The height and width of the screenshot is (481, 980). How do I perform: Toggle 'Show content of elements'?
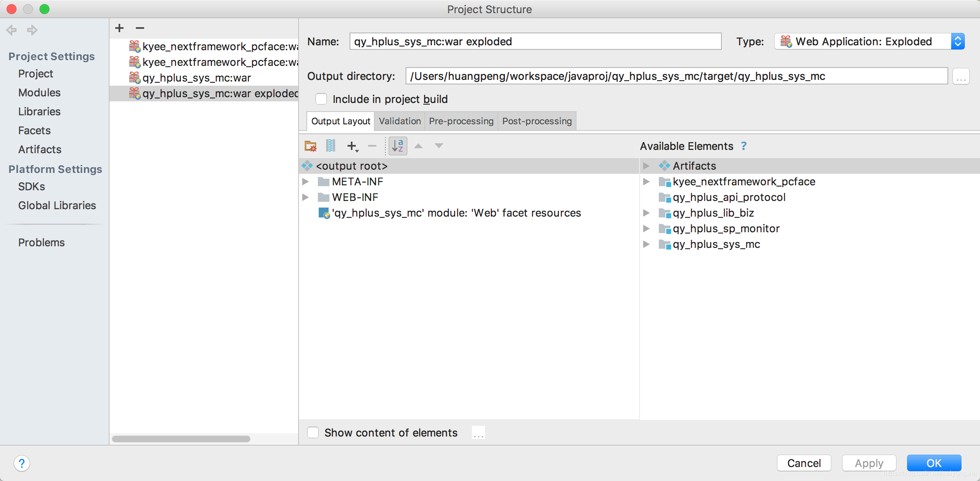point(313,432)
